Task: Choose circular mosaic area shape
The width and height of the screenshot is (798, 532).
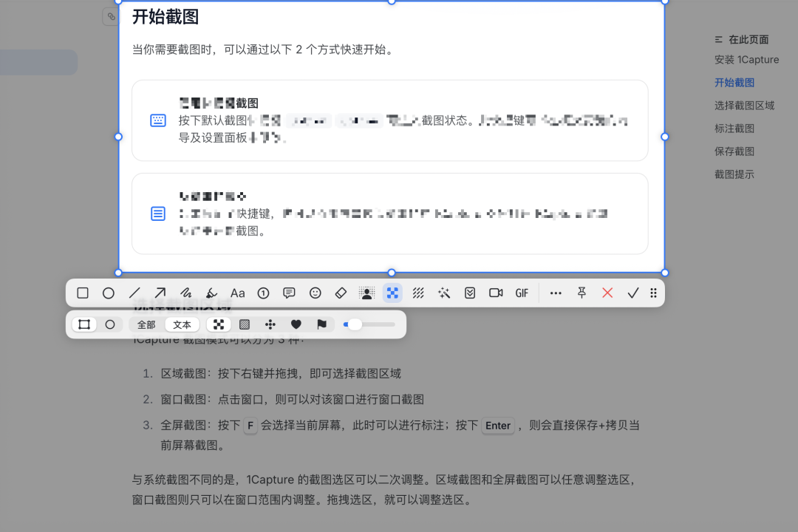Action: tap(110, 325)
